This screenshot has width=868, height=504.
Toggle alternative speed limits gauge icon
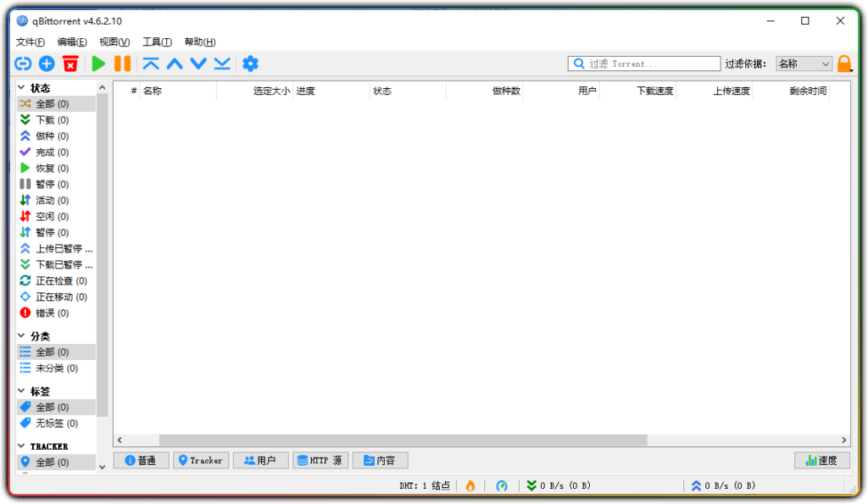502,485
